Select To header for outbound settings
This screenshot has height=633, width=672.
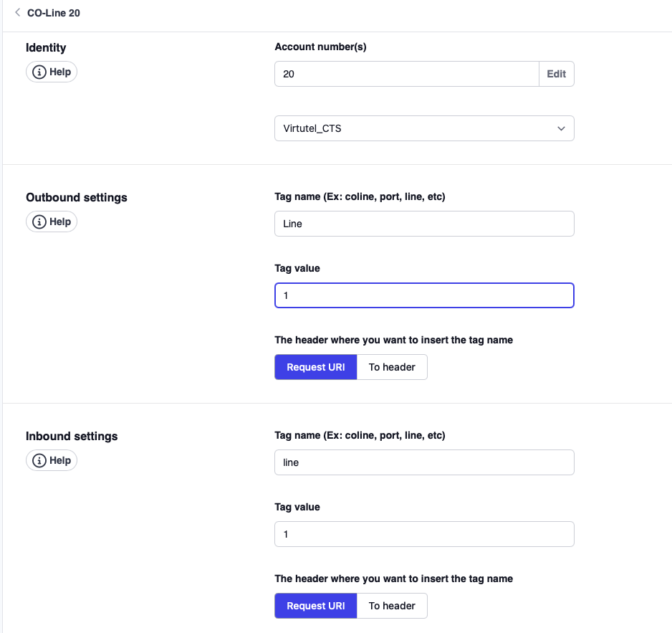(x=392, y=367)
